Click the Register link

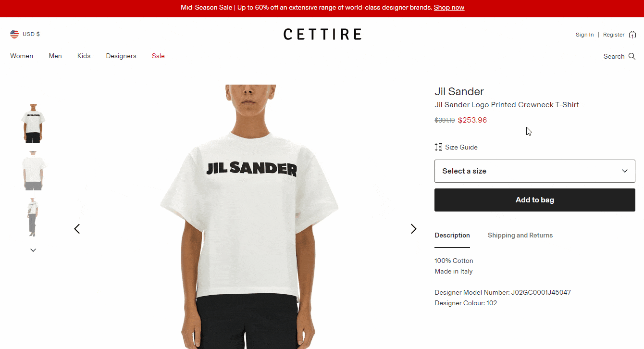click(x=614, y=35)
